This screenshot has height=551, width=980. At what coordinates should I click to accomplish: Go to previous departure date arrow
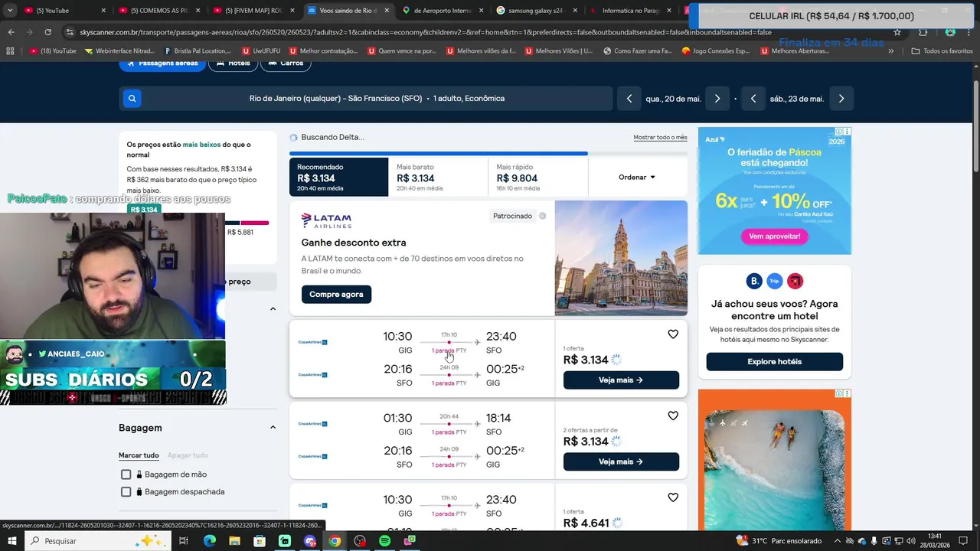click(x=629, y=99)
